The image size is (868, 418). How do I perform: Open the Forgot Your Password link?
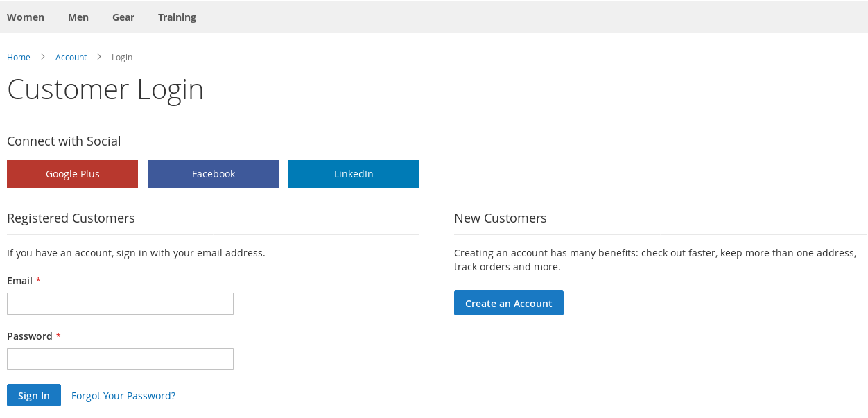click(x=123, y=396)
